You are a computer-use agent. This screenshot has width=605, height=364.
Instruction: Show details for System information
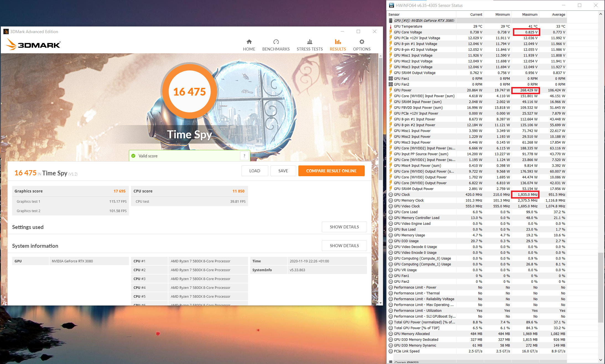[x=344, y=246]
